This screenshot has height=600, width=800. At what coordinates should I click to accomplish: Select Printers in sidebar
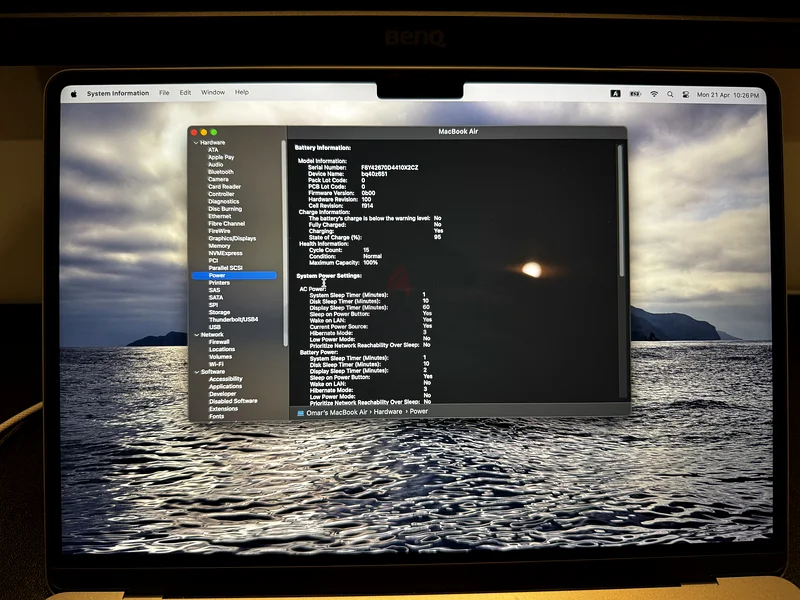point(219,283)
